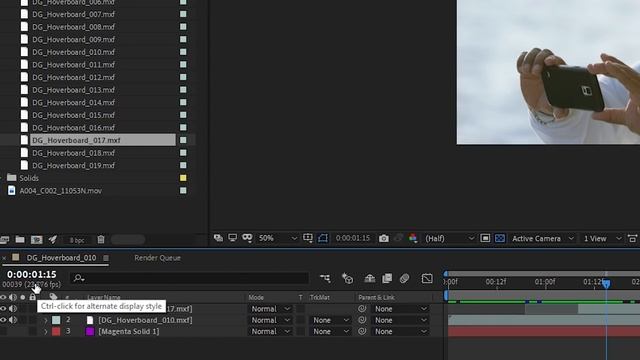Switch to DG_Hoverboard_010 timeline tab
Viewport: 640px width, 360px height.
[x=61, y=258]
